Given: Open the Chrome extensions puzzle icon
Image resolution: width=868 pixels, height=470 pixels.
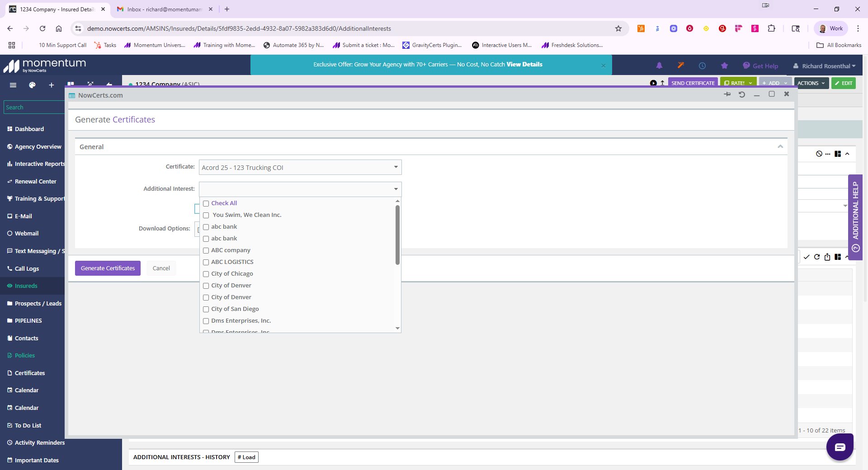Looking at the screenshot, I should [x=772, y=28].
